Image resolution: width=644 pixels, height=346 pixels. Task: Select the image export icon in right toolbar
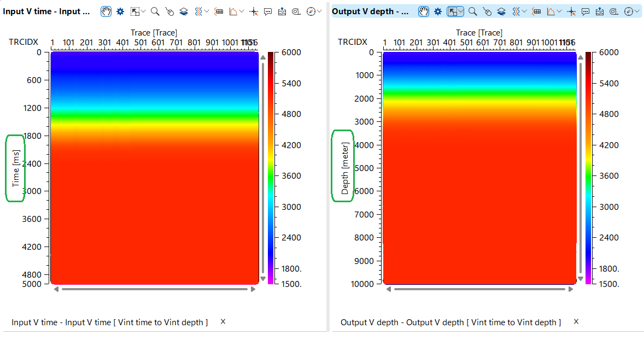599,11
